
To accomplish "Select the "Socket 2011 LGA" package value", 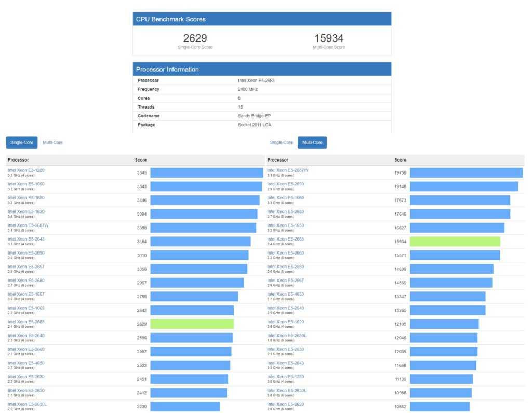I will tap(255, 125).
